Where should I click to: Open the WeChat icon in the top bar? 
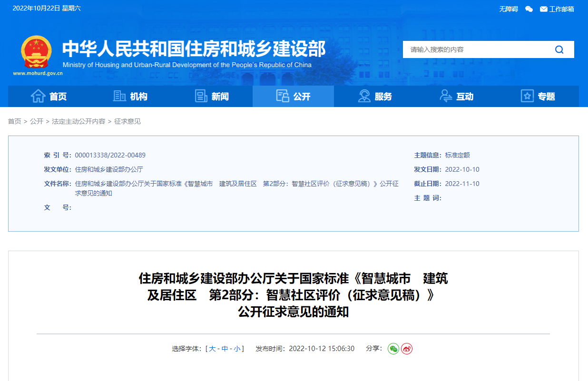(x=529, y=9)
